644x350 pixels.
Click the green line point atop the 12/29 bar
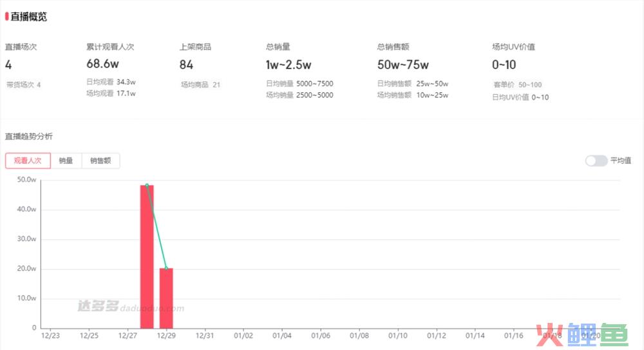(x=166, y=268)
